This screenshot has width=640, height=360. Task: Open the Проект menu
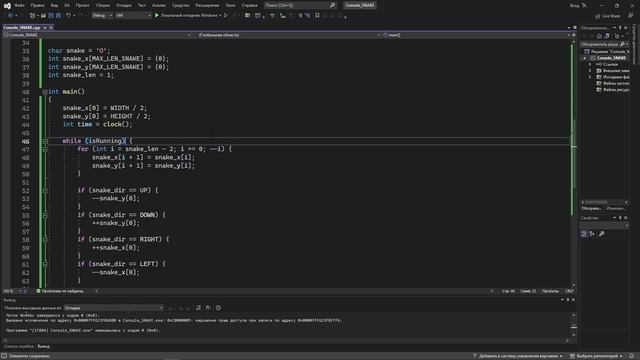click(82, 5)
